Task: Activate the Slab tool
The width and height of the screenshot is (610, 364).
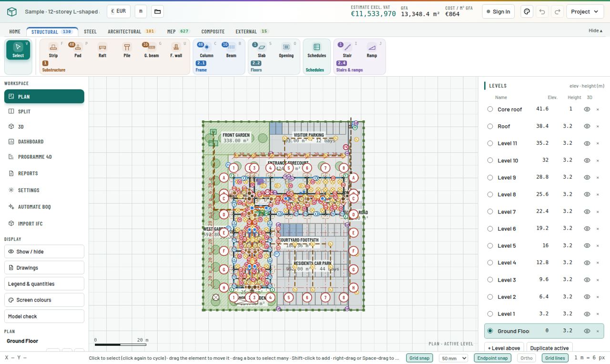Action: tap(261, 51)
